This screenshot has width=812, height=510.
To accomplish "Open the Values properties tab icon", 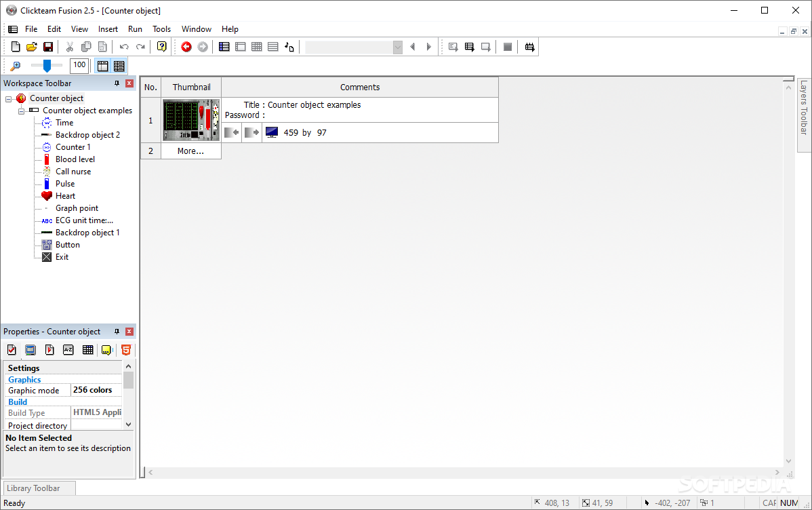I will [x=68, y=350].
